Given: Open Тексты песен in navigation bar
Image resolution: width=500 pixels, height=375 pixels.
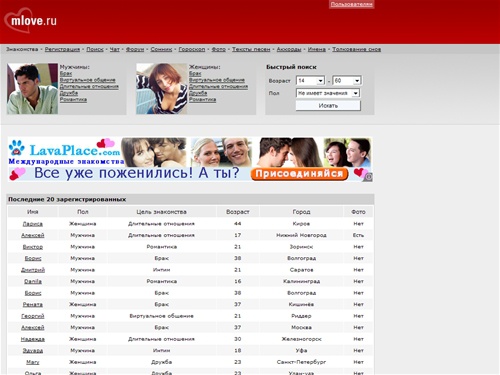Looking at the screenshot, I should tap(251, 49).
